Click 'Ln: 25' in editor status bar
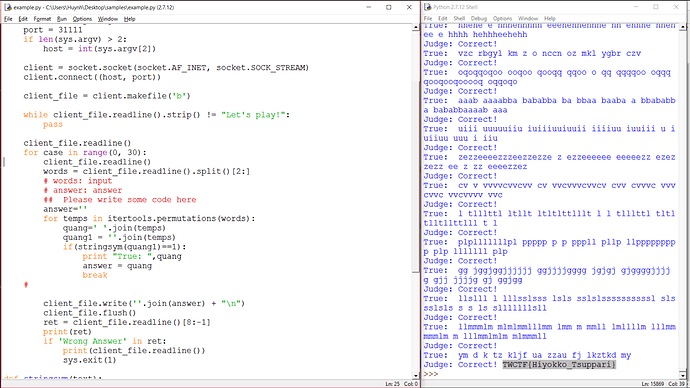The image size is (690, 388). [x=393, y=384]
